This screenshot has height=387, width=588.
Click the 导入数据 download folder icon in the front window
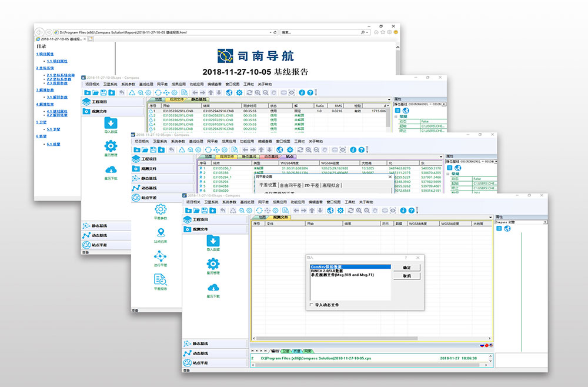point(213,241)
